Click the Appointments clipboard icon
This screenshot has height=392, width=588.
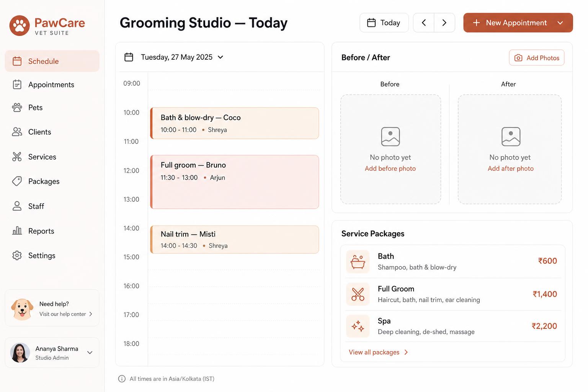[17, 85]
